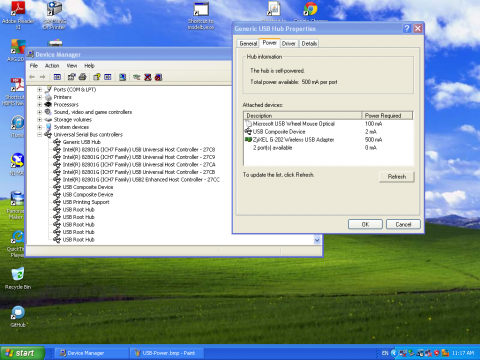Switch to the Driver tab

289,44
